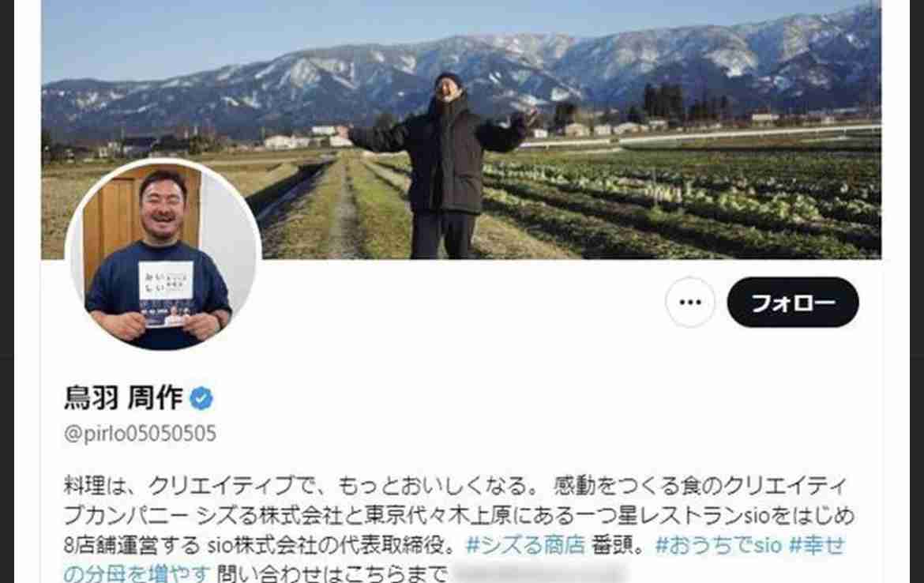This screenshot has width=924, height=583.
Task: Open the blurred contact link in the bio
Action: pos(539,573)
